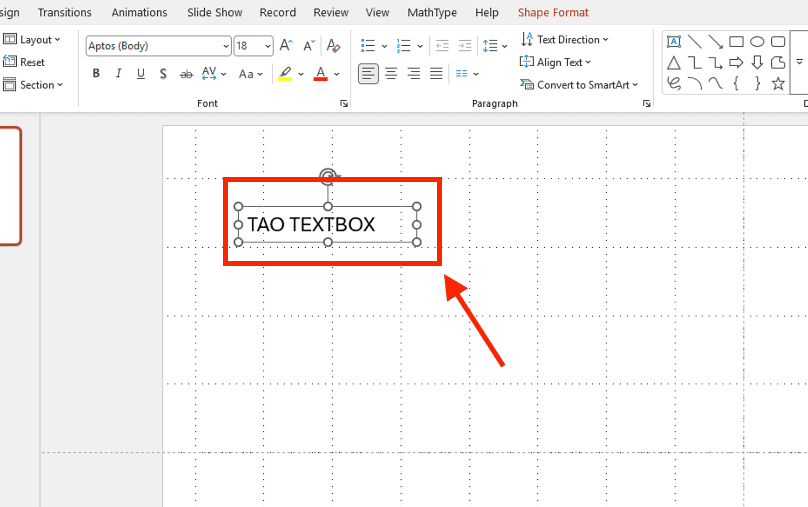Select the 5-Point Star shape

(x=778, y=83)
